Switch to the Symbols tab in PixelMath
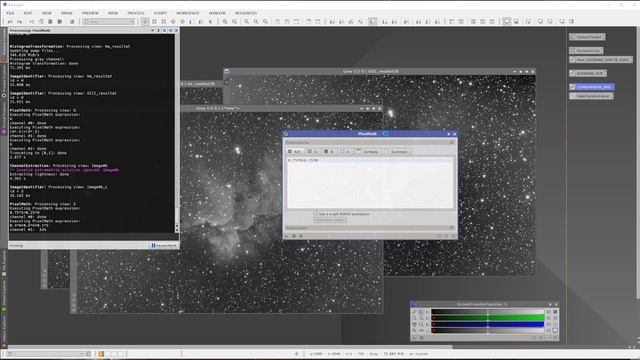 pyautogui.click(x=367, y=151)
